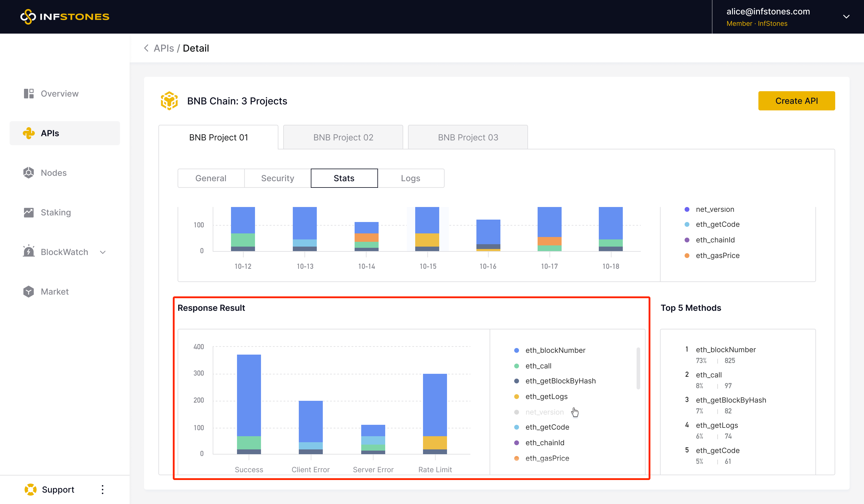Click the Support lifebuoy icon
Screen dimensions: 864x504
(x=31, y=490)
